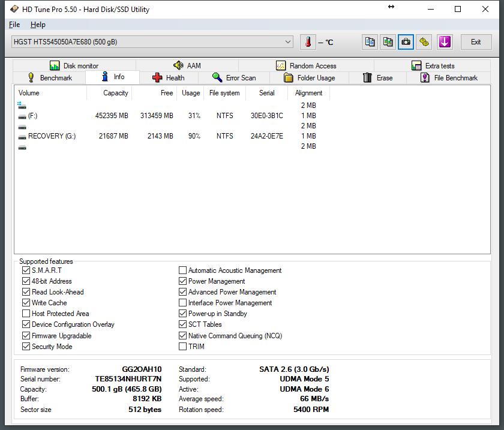Click the camera save screenshot icon

point(406,42)
